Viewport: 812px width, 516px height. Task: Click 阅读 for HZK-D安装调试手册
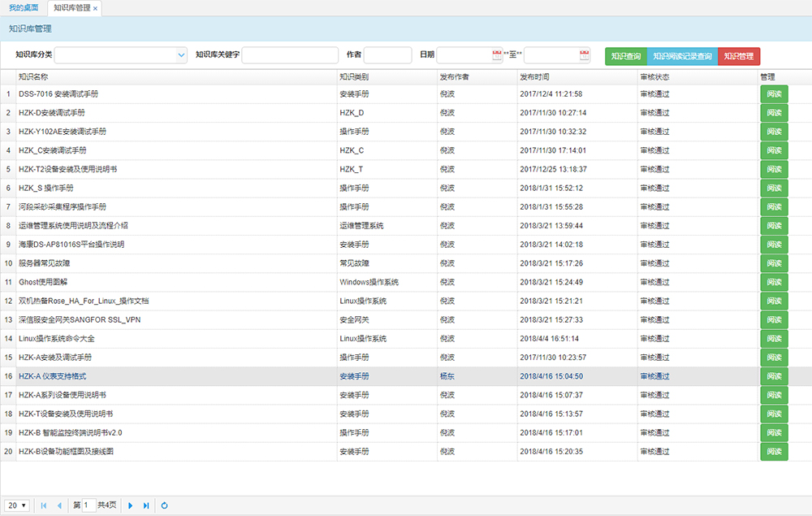(x=774, y=113)
